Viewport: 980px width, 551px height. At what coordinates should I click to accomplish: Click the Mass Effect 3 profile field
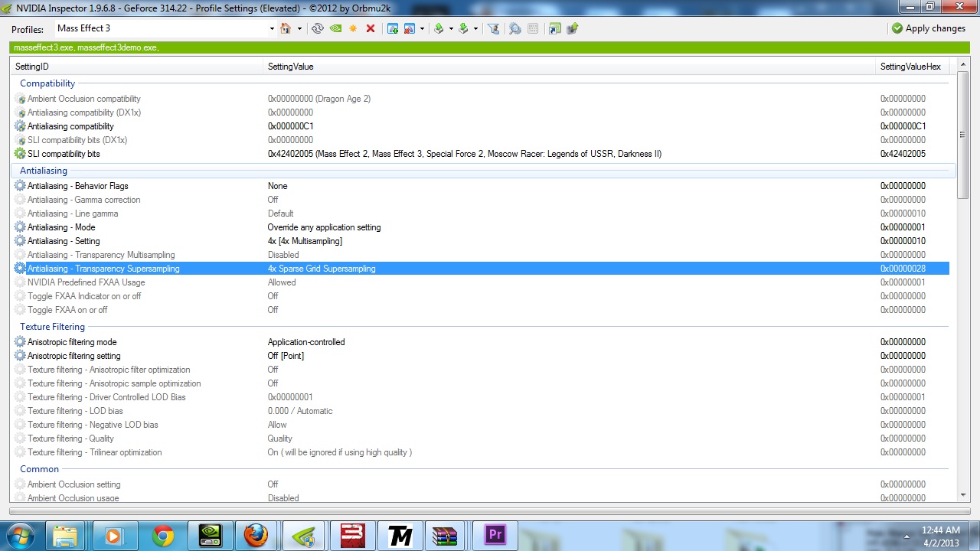pos(161,28)
